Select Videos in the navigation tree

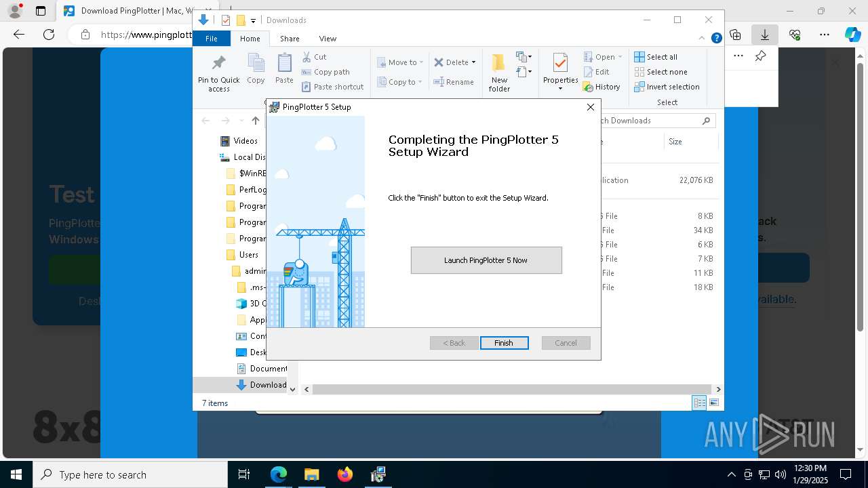[239, 141]
